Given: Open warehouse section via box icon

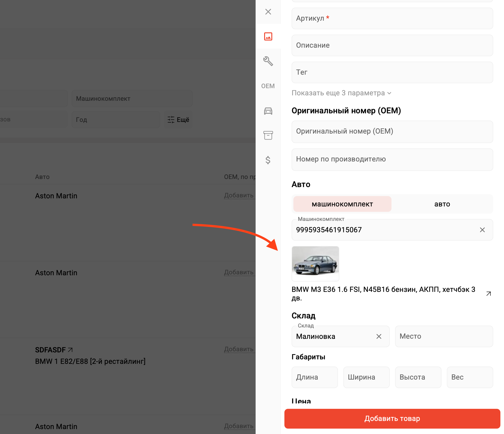Looking at the screenshot, I should pyautogui.click(x=268, y=135).
